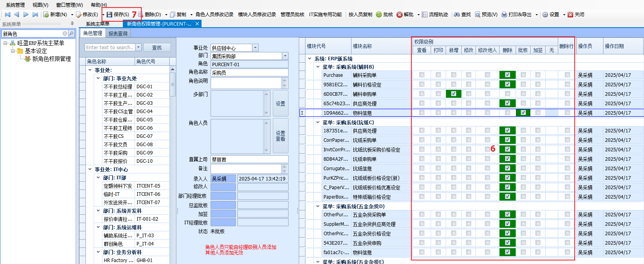Collapse the 事业处: IT中心 group
Image resolution: width=644 pixels, height=264 pixels.
(x=90, y=169)
